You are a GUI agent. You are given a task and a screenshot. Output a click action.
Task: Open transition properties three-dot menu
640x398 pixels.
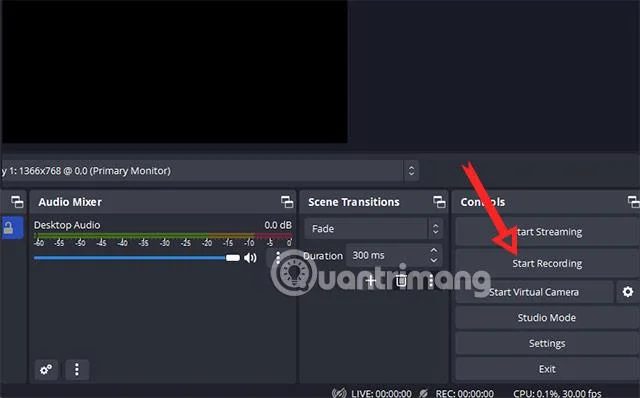click(x=431, y=280)
